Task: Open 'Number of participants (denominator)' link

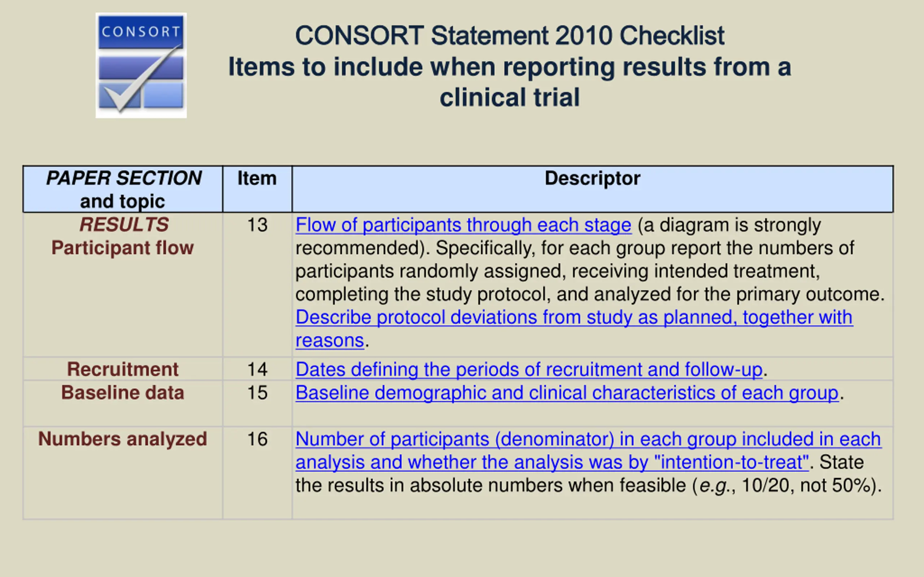Action: click(588, 439)
